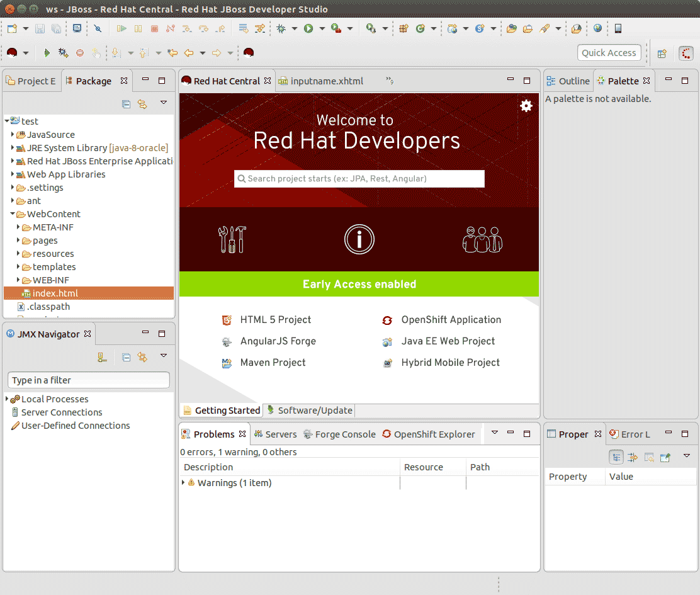
Task: Open Package Explorer view menu dropdown
Action: (x=164, y=103)
